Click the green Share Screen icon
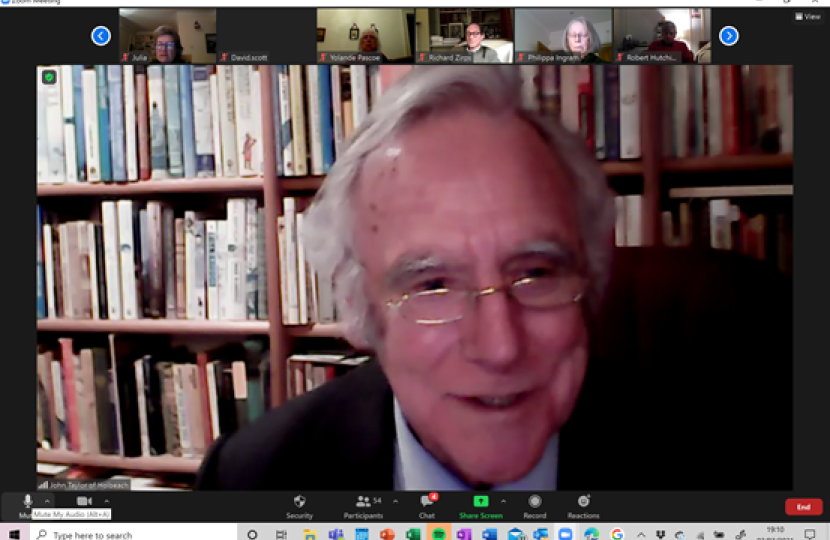The height and width of the screenshot is (540, 830). pos(481,501)
